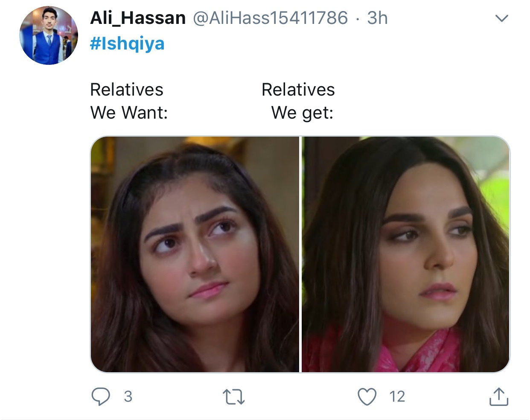Click the 'We get:' tweet text
Viewport: 530px width, 420px height.
click(302, 113)
